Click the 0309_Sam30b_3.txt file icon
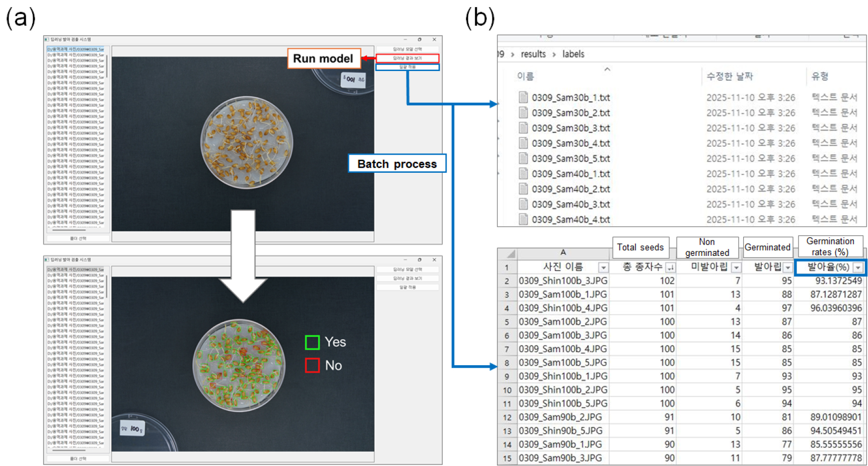The image size is (868, 466). 523,128
